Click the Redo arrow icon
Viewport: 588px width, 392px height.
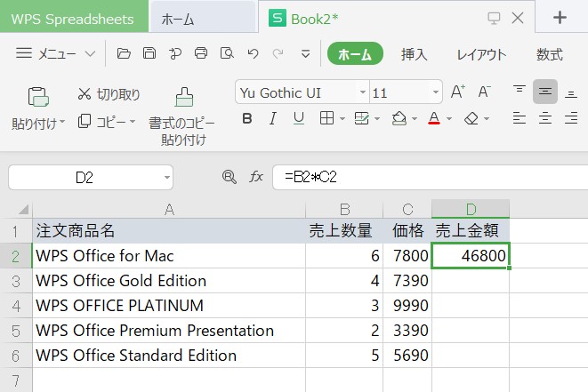pos(278,54)
